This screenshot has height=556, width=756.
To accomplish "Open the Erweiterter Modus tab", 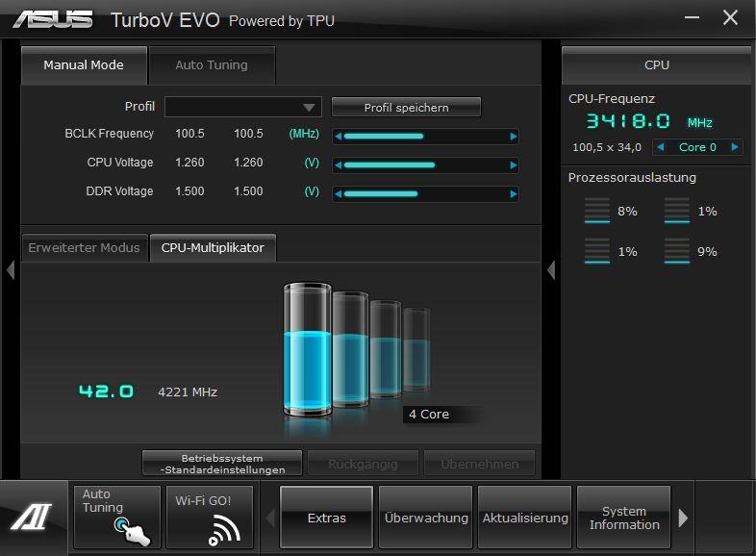I will (x=85, y=248).
